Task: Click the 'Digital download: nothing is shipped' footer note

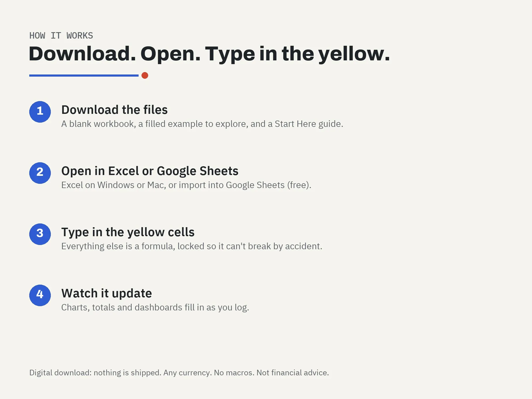Action: click(179, 373)
